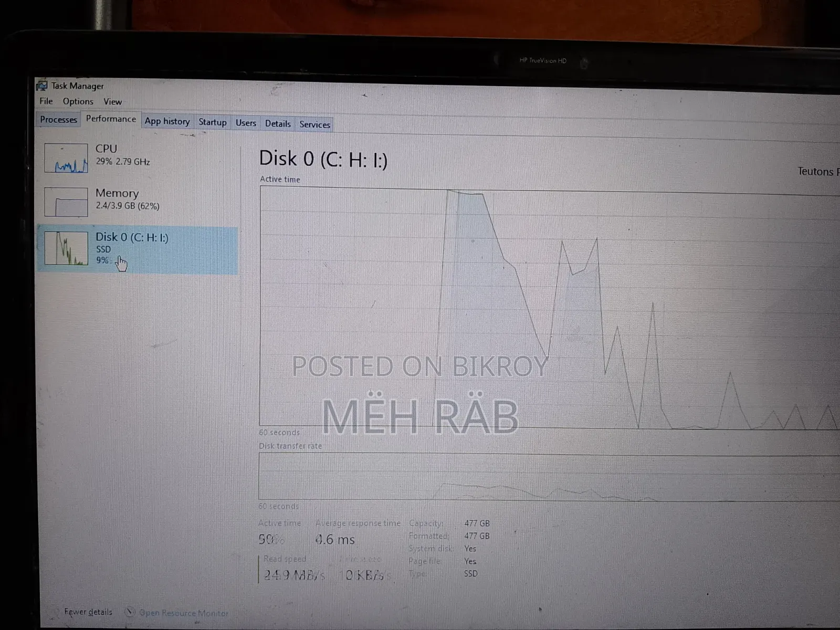The image size is (840, 630).
Task: Click the 24.9 MB/s read speed value
Action: tap(295, 575)
